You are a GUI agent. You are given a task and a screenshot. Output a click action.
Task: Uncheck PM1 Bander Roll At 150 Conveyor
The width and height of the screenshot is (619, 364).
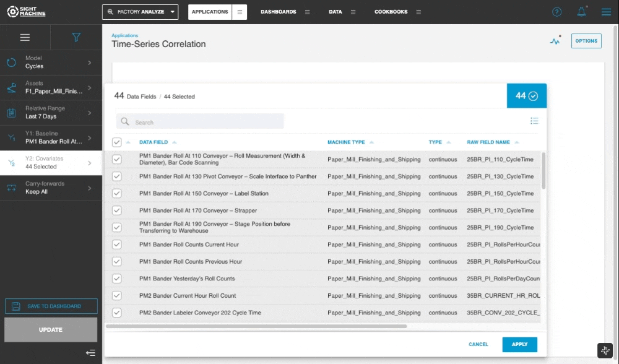click(x=116, y=193)
